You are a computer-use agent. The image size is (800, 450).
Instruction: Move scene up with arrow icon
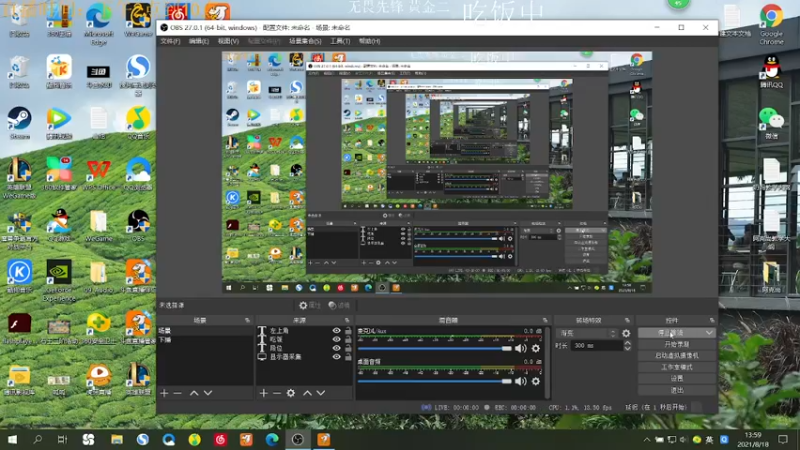click(194, 393)
